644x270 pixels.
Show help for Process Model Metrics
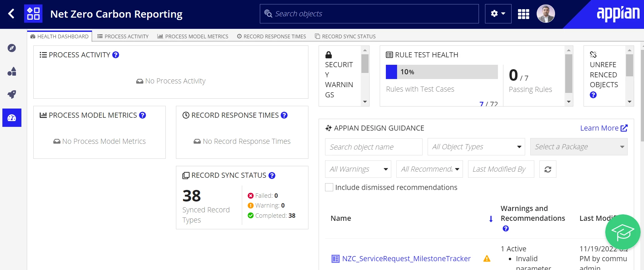pos(143,115)
